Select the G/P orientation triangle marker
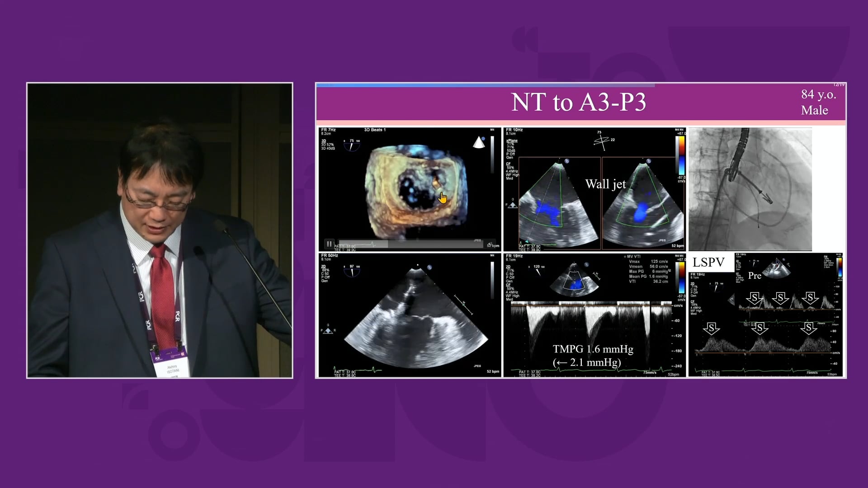868x488 pixels. pyautogui.click(x=513, y=204)
